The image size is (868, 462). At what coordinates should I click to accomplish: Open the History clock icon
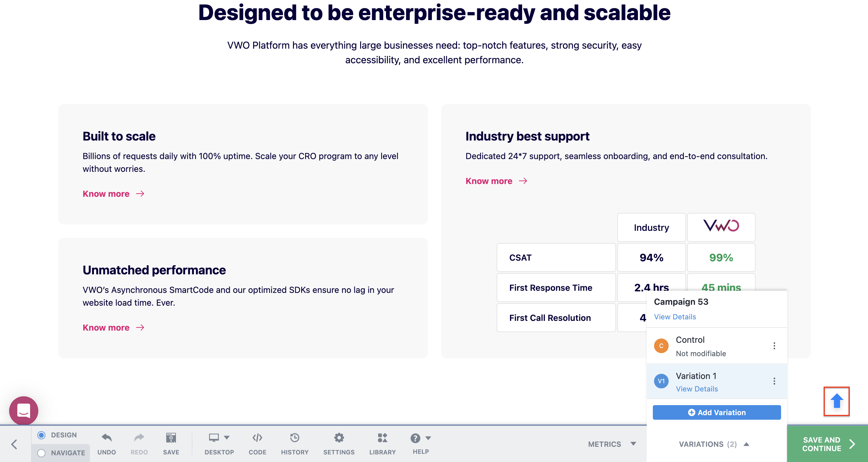pyautogui.click(x=295, y=438)
